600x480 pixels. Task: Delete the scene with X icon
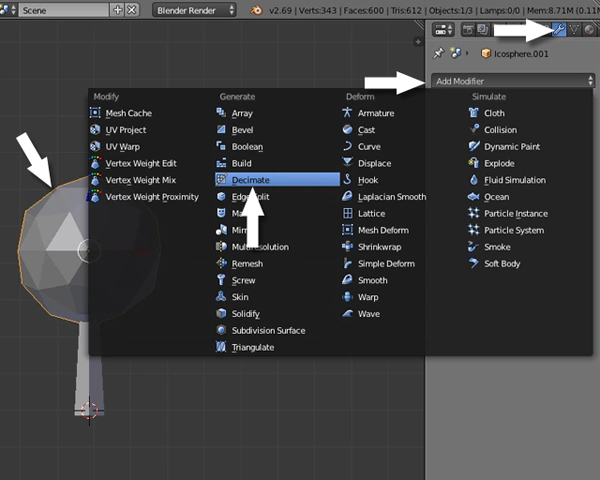132,10
